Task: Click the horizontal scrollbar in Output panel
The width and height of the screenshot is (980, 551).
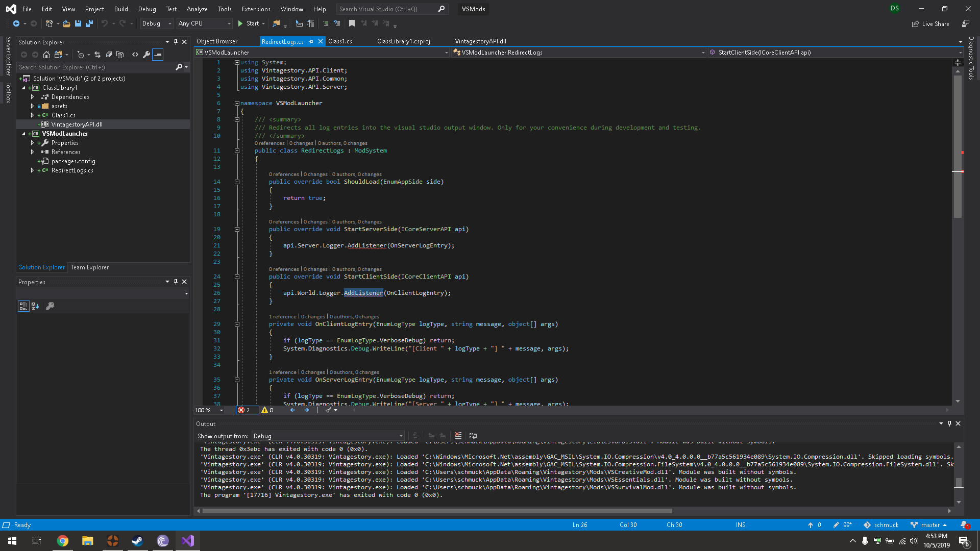Action: click(x=437, y=511)
